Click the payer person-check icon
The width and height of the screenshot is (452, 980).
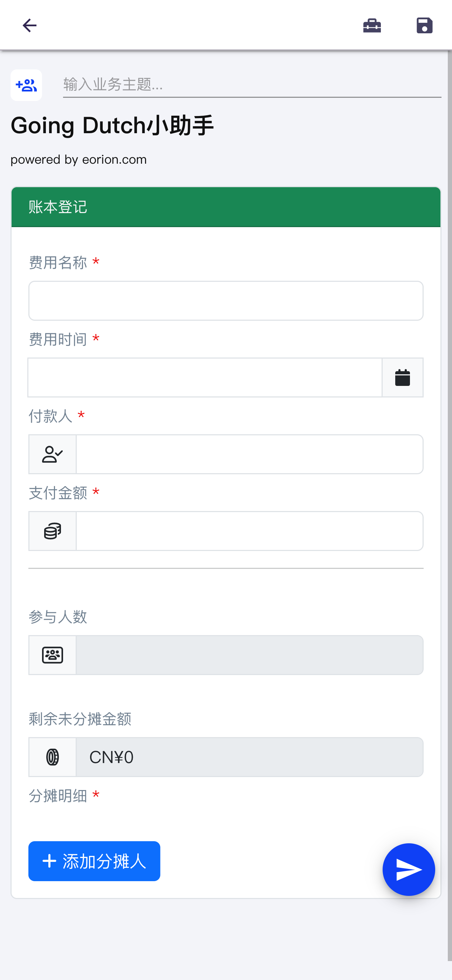point(53,454)
